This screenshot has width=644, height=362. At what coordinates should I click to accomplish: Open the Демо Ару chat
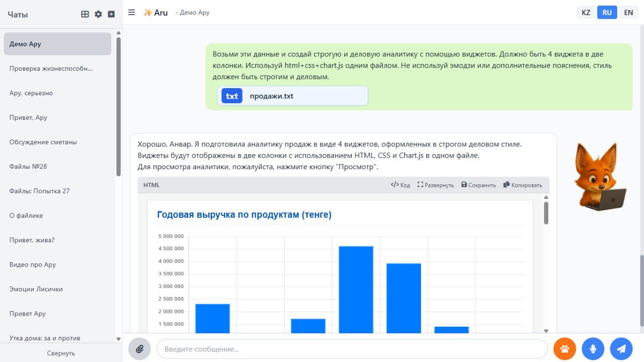coord(57,44)
